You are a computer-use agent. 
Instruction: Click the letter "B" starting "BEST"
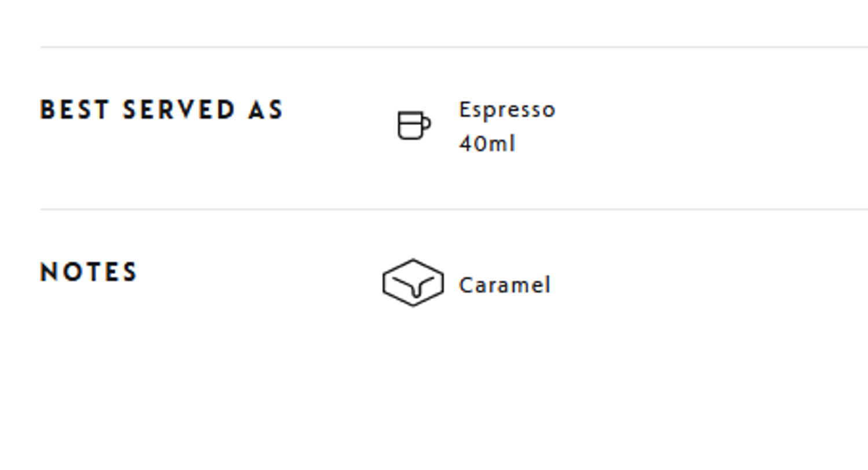point(46,110)
